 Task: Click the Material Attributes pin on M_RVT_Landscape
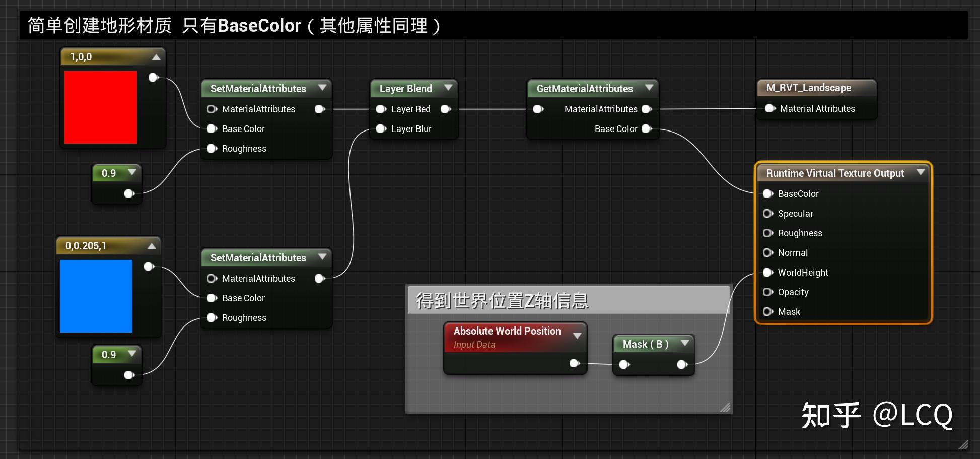[769, 108]
